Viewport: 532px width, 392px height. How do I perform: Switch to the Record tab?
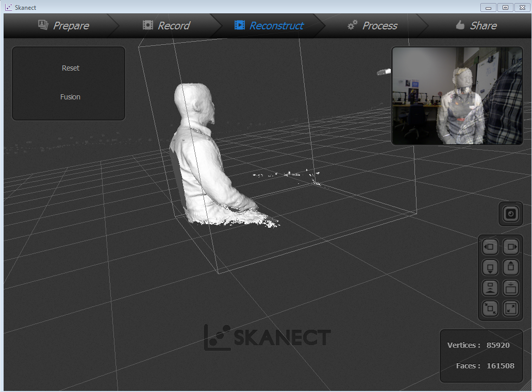click(x=166, y=25)
